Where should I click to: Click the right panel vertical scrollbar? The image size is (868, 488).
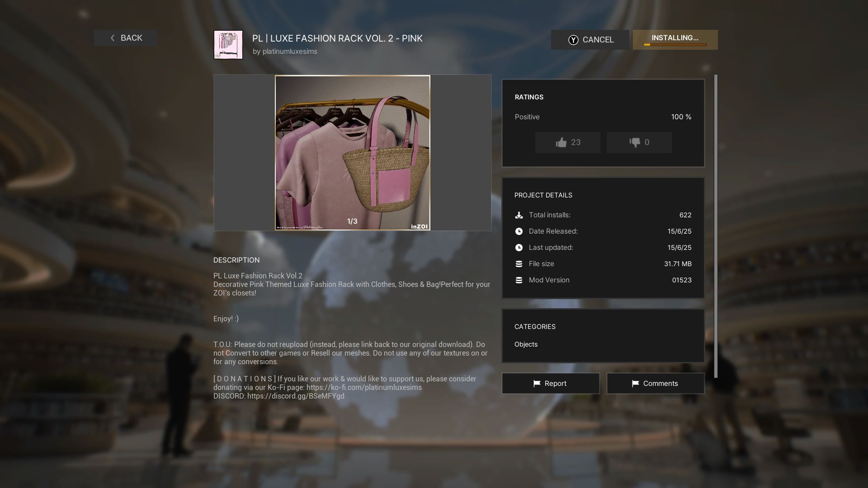716,226
